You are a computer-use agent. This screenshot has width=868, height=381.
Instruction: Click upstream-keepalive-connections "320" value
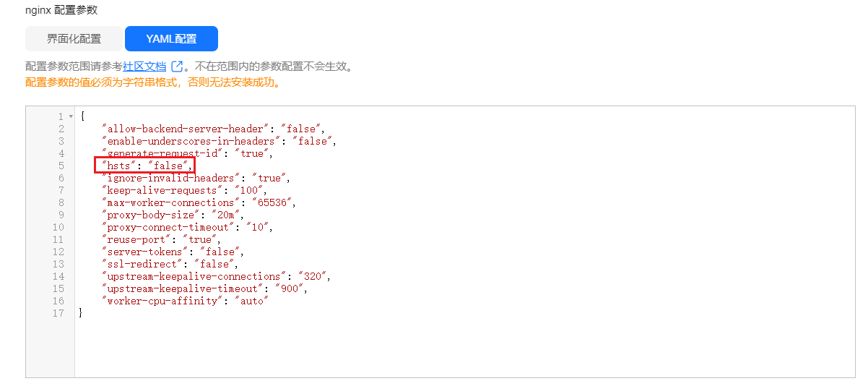pos(308,276)
